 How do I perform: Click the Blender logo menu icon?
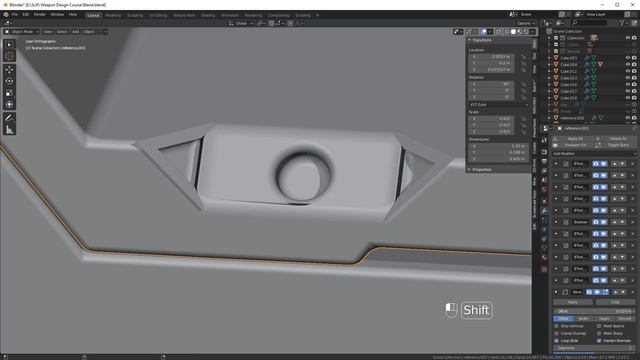click(x=6, y=15)
